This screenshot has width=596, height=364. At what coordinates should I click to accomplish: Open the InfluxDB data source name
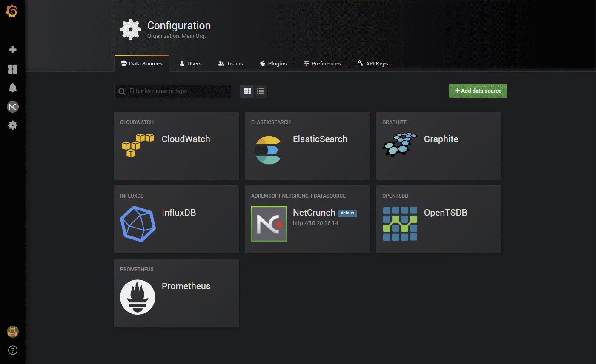[179, 213]
